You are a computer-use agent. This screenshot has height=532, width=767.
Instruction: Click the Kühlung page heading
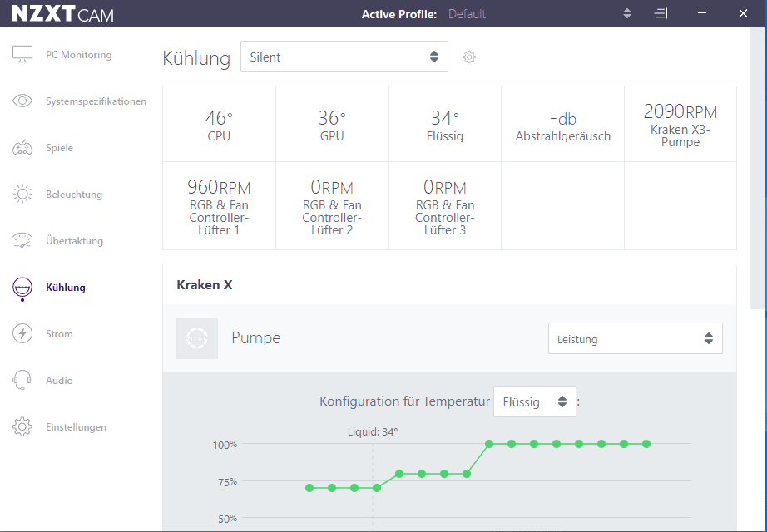pos(196,58)
